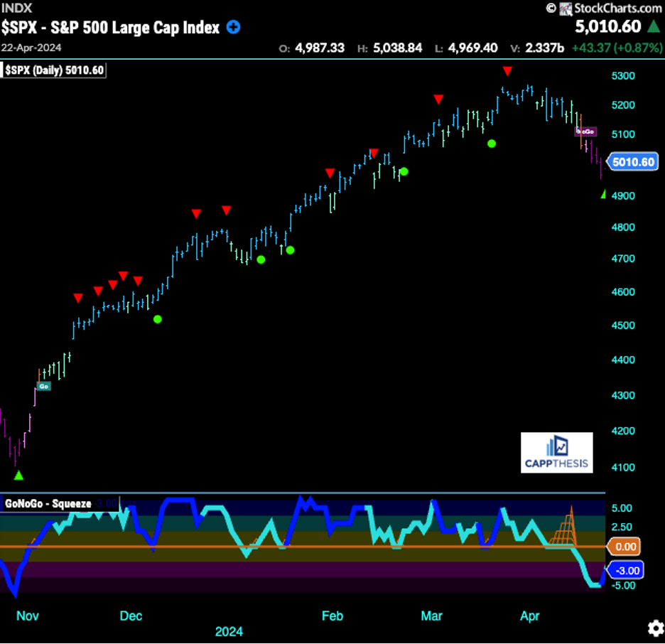
Task: Click the small green triangle near 4900
Action: [603, 194]
